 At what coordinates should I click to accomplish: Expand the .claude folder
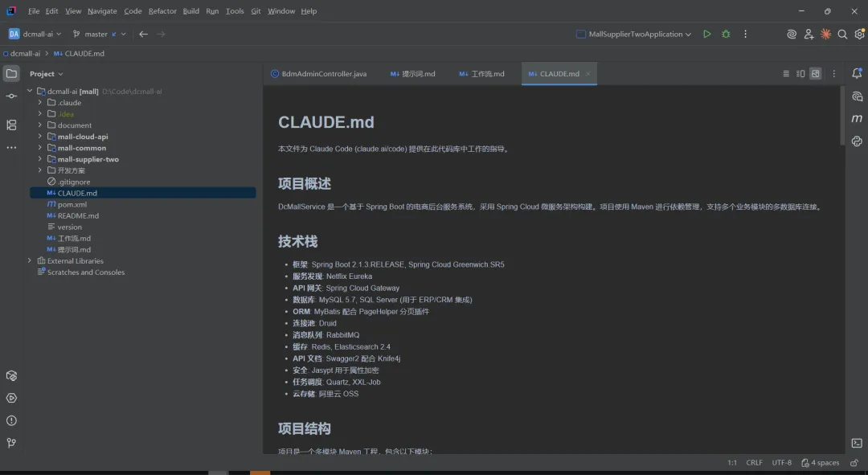40,102
